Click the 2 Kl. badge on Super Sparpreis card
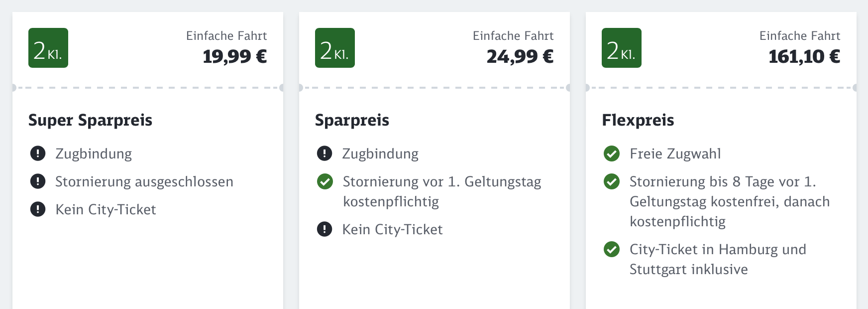Viewport: 868px width, 309px height. [x=48, y=48]
